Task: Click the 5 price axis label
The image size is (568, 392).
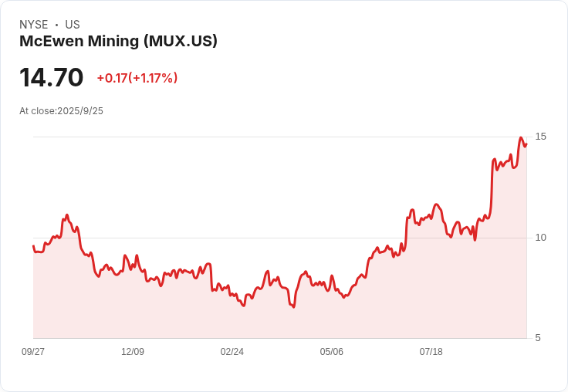Action: (538, 338)
